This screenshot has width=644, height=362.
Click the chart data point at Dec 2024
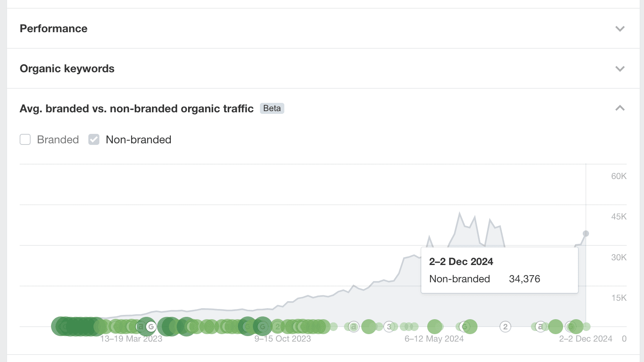586,234
